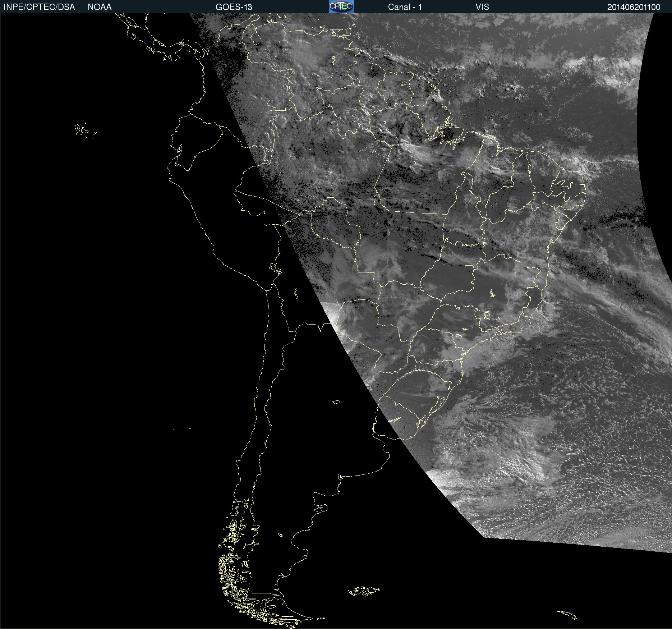Click the GOES-13 satellite name
Viewport: 672px width, 629px height.
(234, 7)
